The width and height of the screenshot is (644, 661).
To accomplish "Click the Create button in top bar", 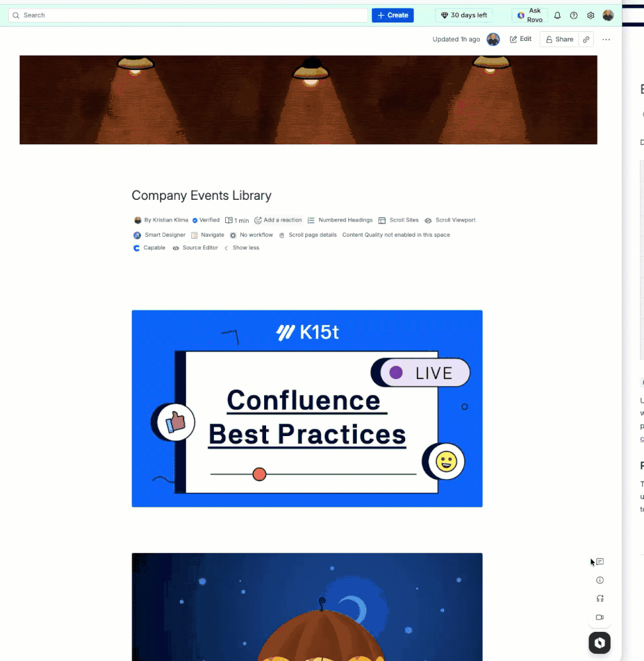I will 392,15.
